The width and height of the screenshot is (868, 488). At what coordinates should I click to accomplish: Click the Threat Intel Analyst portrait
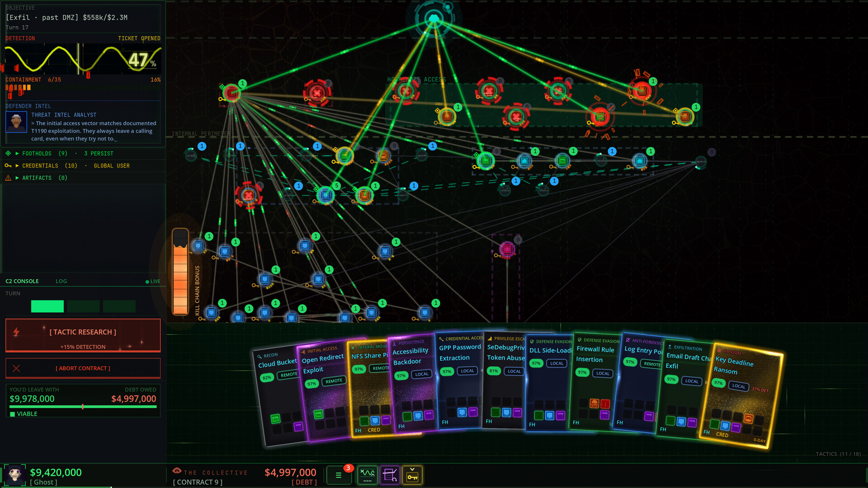coord(16,122)
